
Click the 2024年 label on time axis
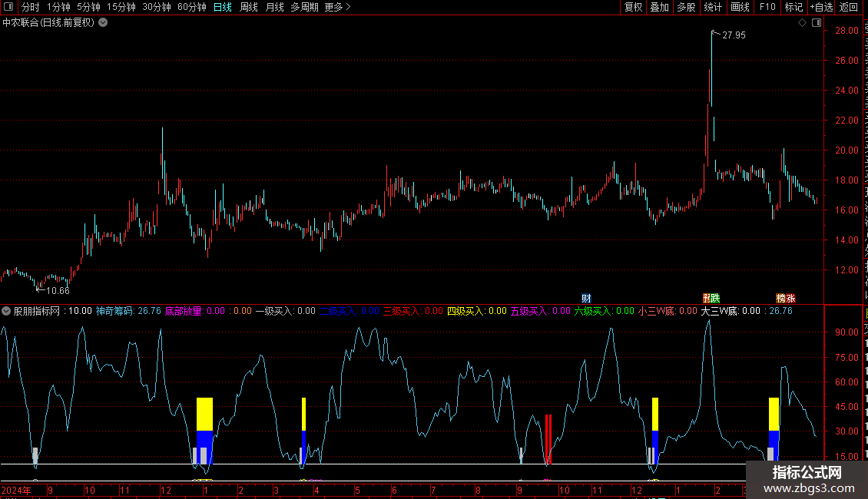[x=17, y=490]
